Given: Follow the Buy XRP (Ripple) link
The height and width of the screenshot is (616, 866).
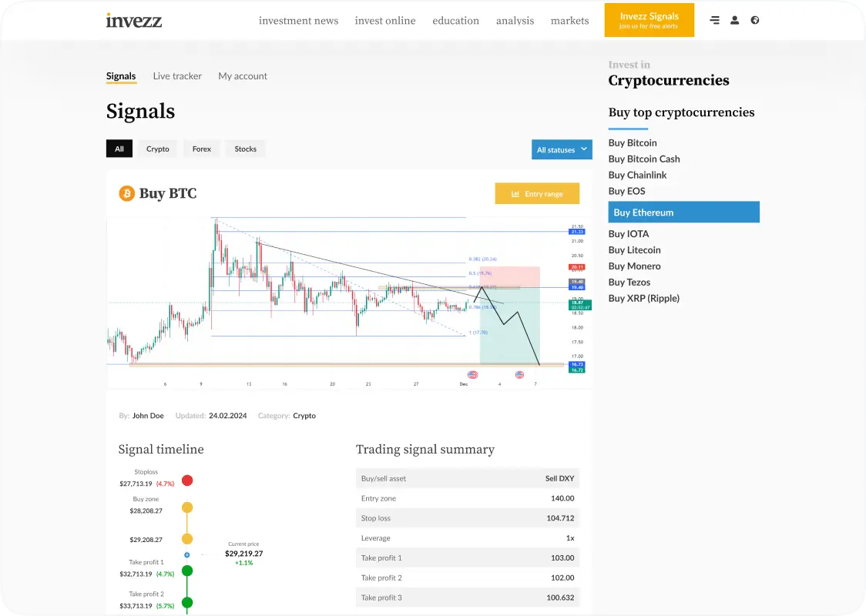Looking at the screenshot, I should click(x=644, y=298).
